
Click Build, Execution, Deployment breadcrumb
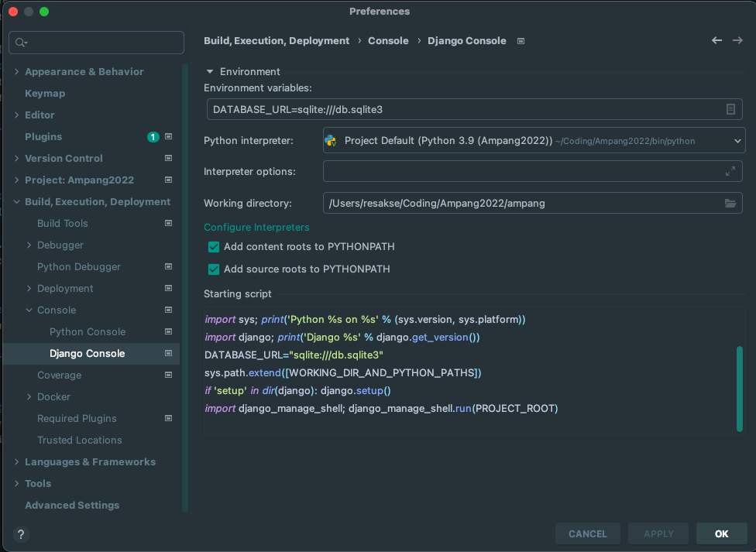pyautogui.click(x=277, y=41)
